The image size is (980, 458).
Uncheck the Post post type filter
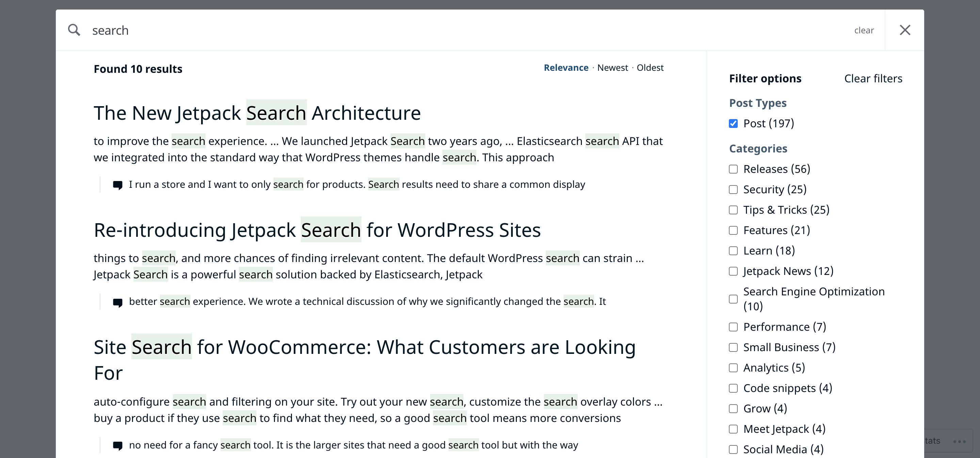733,124
